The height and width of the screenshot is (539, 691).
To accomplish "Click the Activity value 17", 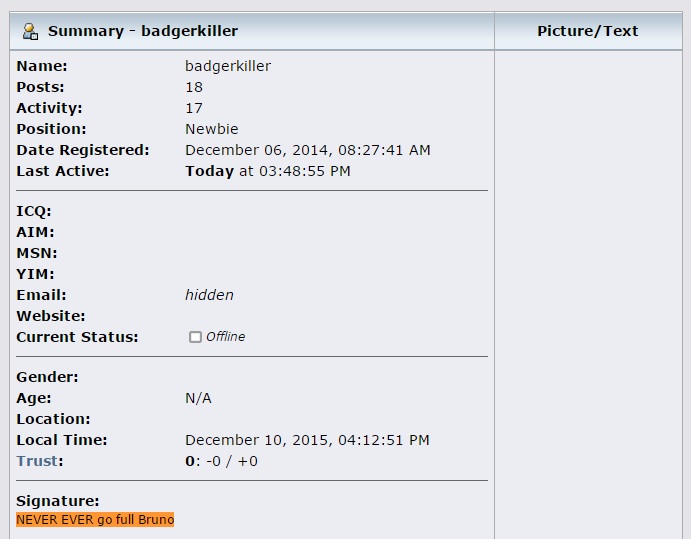I will click(194, 108).
